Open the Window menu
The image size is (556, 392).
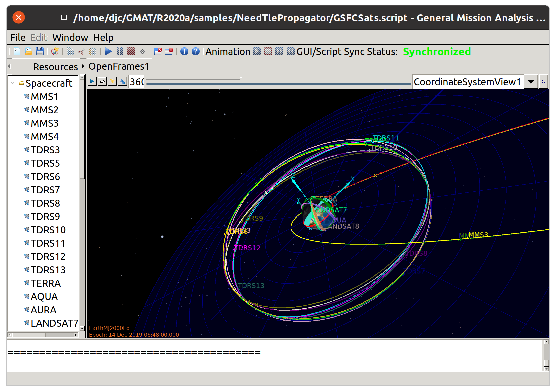70,38
